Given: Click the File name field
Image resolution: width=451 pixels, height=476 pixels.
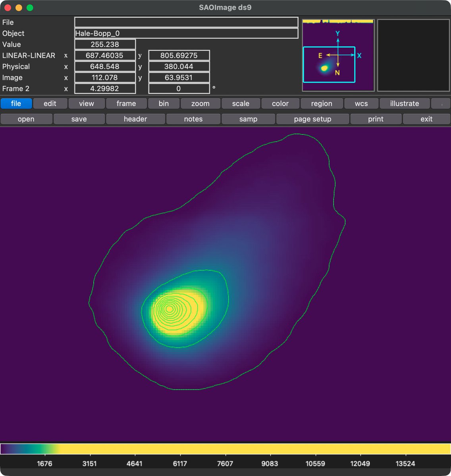Looking at the screenshot, I should (x=186, y=22).
